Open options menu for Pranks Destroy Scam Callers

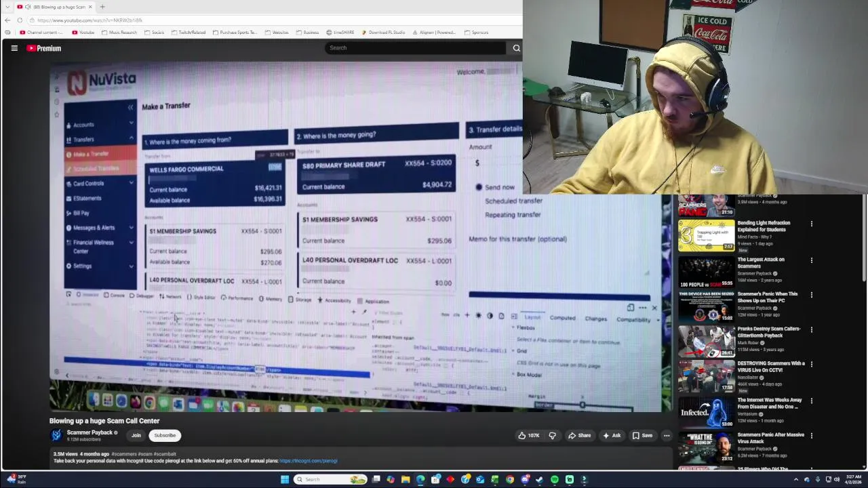pyautogui.click(x=811, y=330)
